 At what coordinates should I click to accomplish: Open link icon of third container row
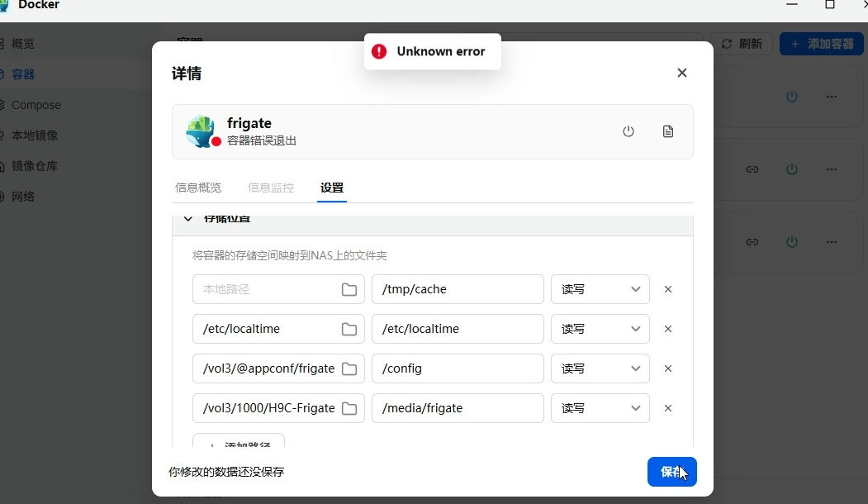pyautogui.click(x=752, y=242)
